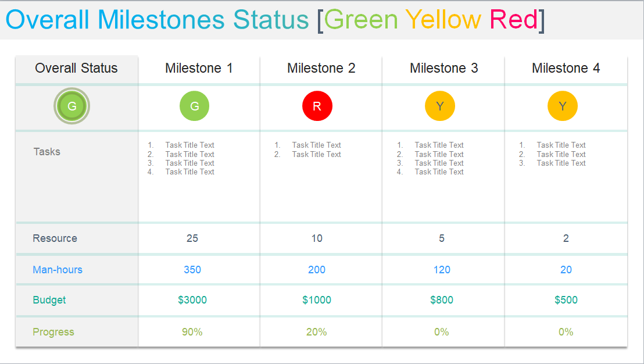Select the Resource row label
Screen dimensions: 644x364
pos(55,238)
